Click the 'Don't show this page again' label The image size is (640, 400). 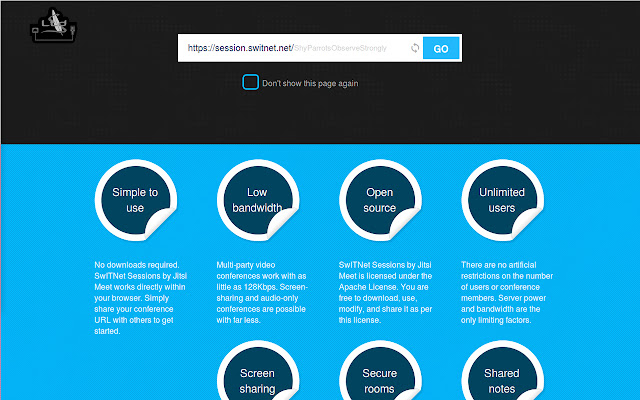[x=310, y=83]
